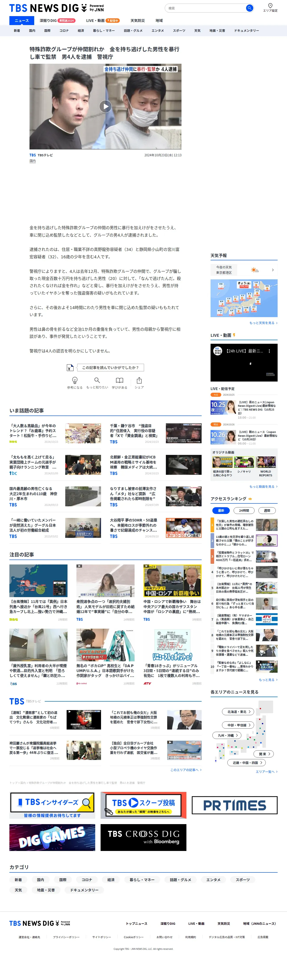Select the 関東 area button

264,754
